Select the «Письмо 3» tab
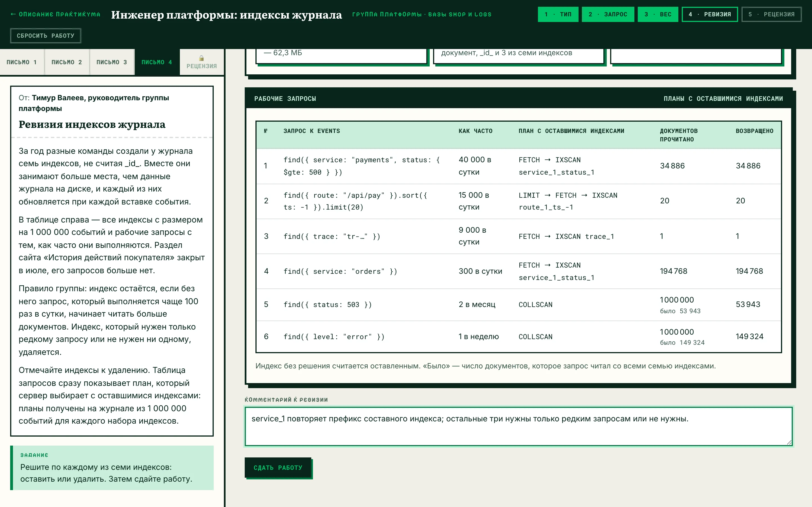 112,62
